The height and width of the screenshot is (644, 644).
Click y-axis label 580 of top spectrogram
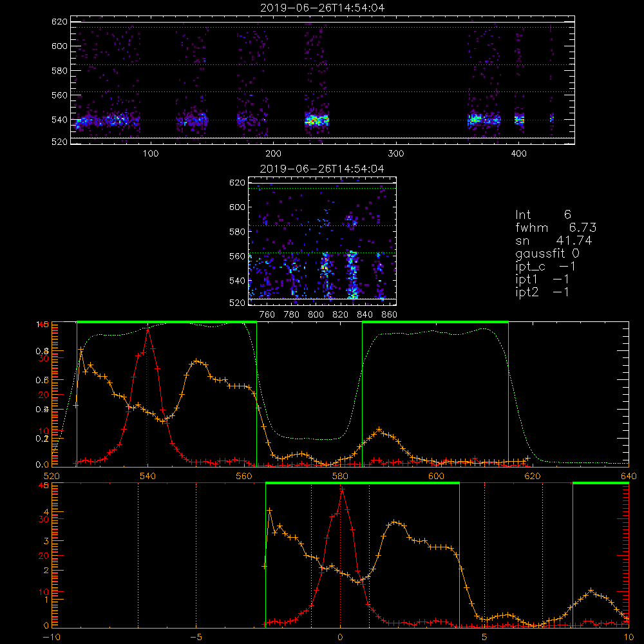[x=59, y=71]
